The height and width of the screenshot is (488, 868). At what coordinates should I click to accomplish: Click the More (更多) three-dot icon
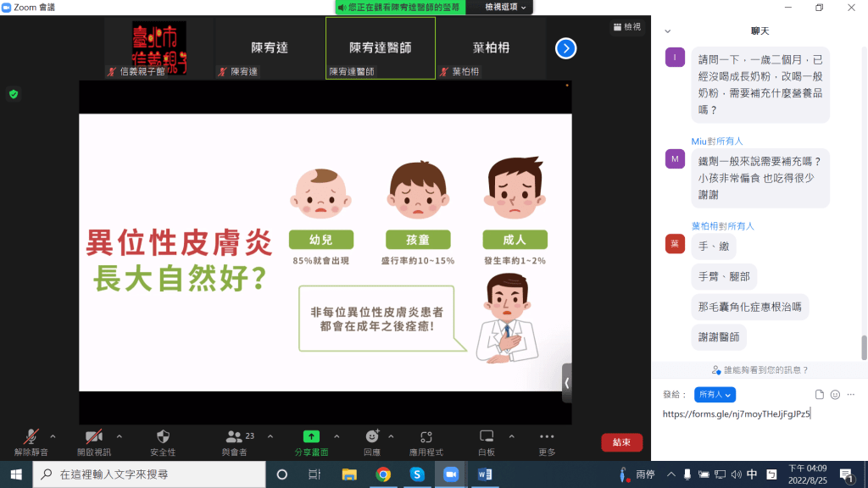[547, 437]
